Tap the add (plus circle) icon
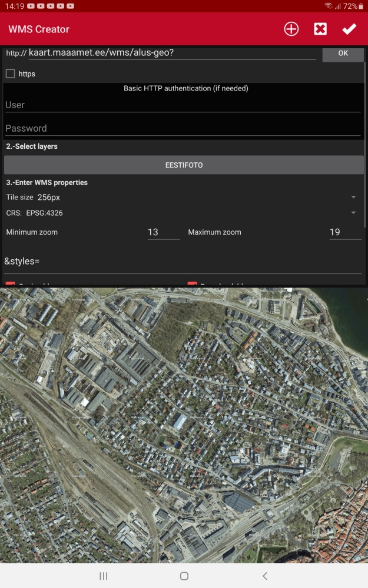 [x=291, y=29]
